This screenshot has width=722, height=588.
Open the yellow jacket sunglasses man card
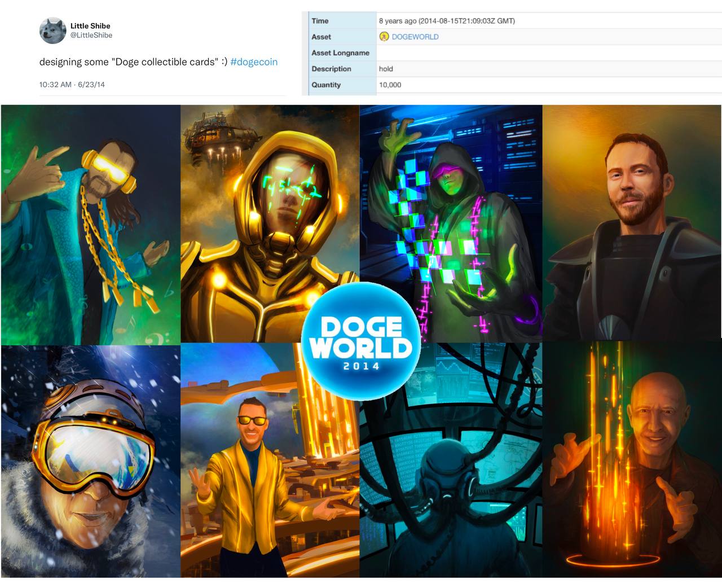[270, 459]
